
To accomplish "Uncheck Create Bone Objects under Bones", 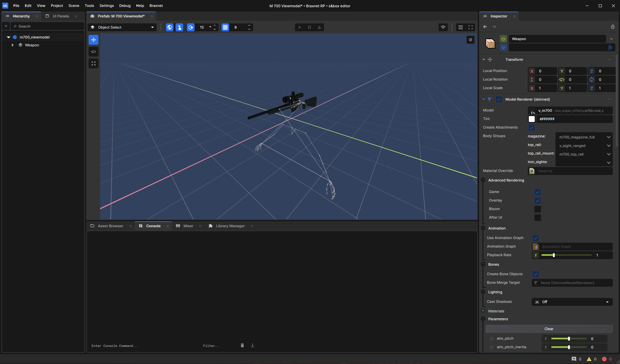I will point(536,274).
